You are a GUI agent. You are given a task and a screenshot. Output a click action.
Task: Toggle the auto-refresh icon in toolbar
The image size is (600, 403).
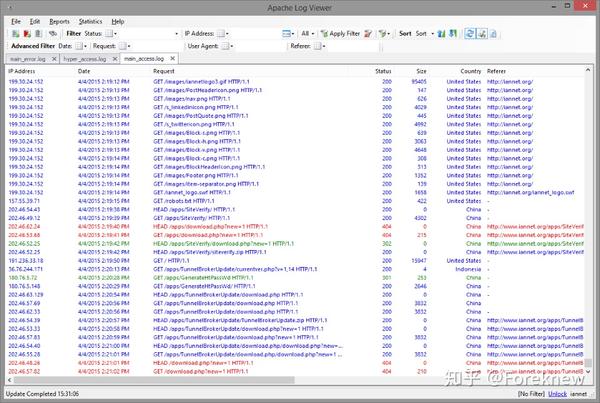tap(470, 34)
